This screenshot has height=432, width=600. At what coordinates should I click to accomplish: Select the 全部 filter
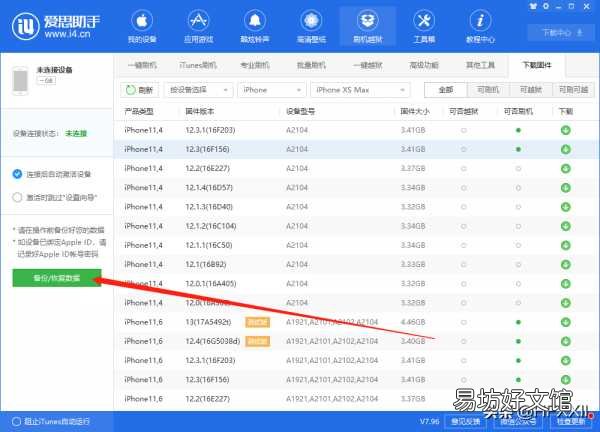click(x=445, y=90)
